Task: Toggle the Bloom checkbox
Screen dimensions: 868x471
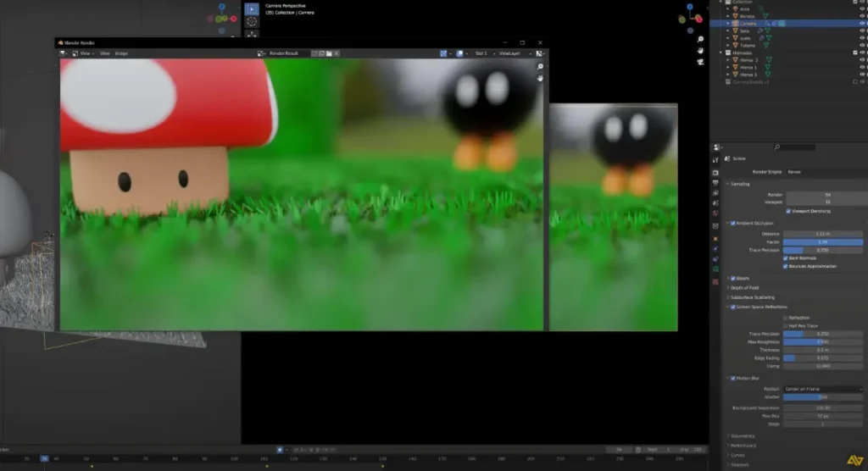Action: [733, 279]
